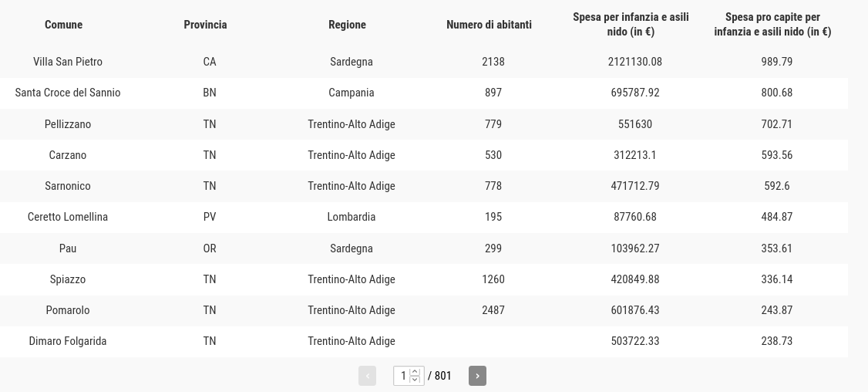The image size is (868, 392).
Task: Increase page number with stepper up arrow
Action: tap(415, 371)
